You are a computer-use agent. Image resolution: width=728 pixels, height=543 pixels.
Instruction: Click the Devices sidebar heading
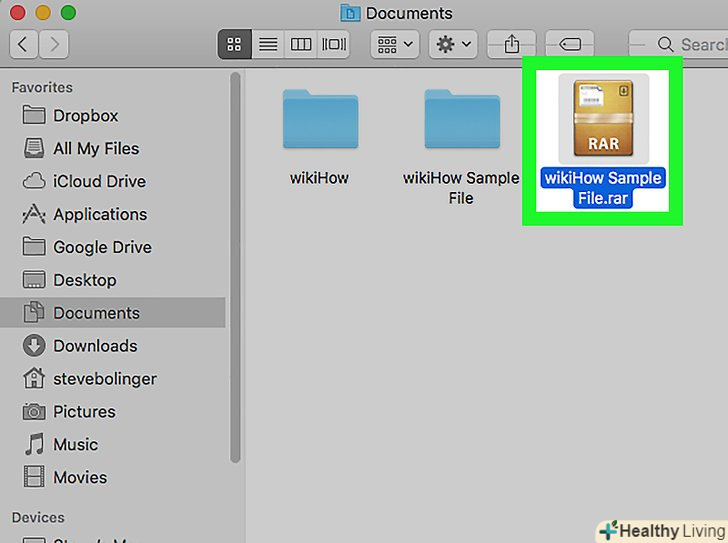pyautogui.click(x=38, y=517)
